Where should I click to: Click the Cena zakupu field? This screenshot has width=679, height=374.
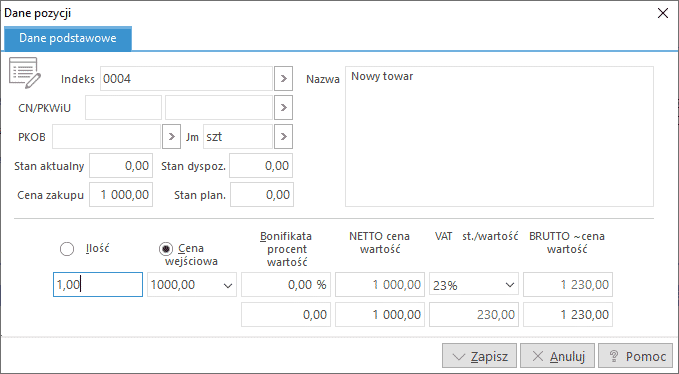(x=121, y=194)
